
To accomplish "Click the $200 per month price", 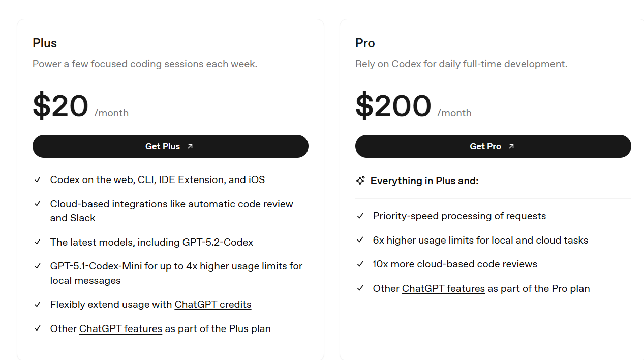I will tap(393, 106).
